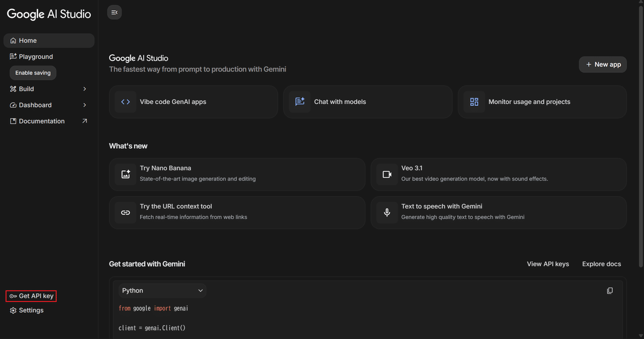This screenshot has height=339, width=644.
Task: Click the microphone icon on Text to speech card
Action: (387, 212)
